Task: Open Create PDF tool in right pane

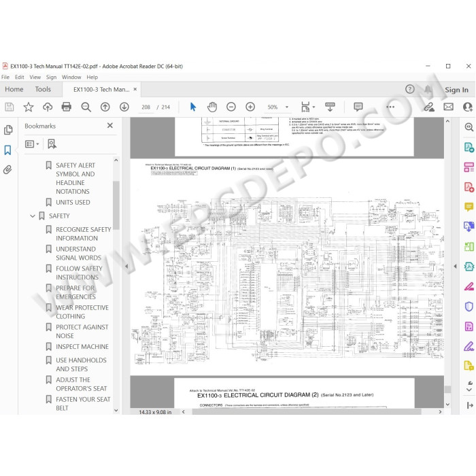Action: tap(469, 187)
